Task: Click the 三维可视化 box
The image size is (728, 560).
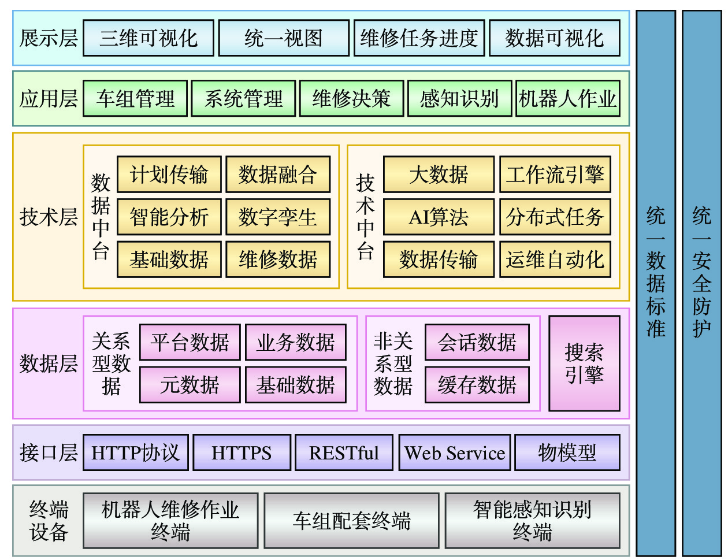Action: pos(148,38)
